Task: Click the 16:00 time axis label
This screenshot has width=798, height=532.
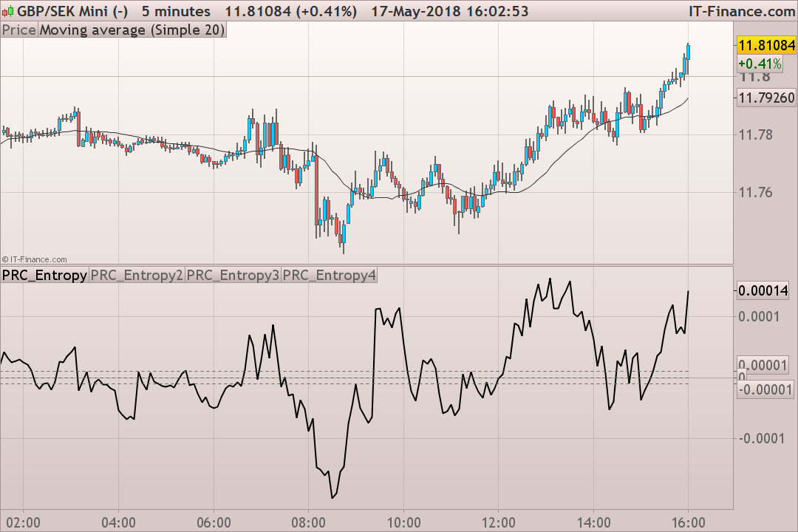Action: pos(688,523)
